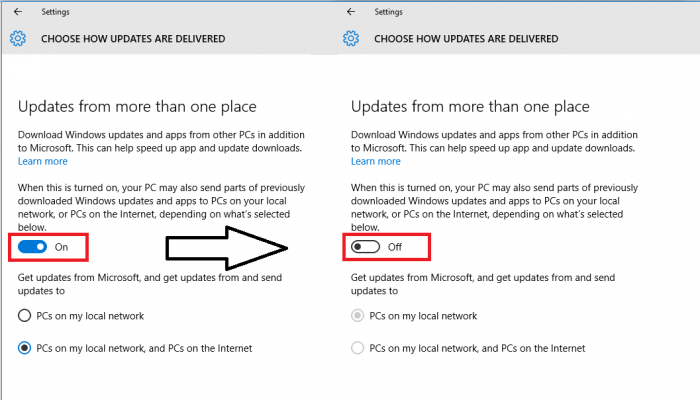Select the enabled 'PCs on my local network' option
700x400 pixels.
27,316
